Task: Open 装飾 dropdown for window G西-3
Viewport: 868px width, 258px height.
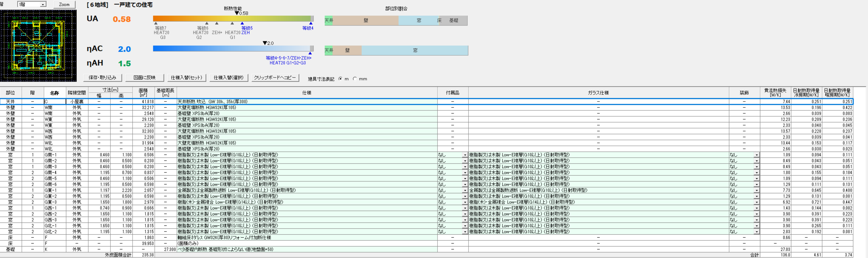Action: point(757,220)
